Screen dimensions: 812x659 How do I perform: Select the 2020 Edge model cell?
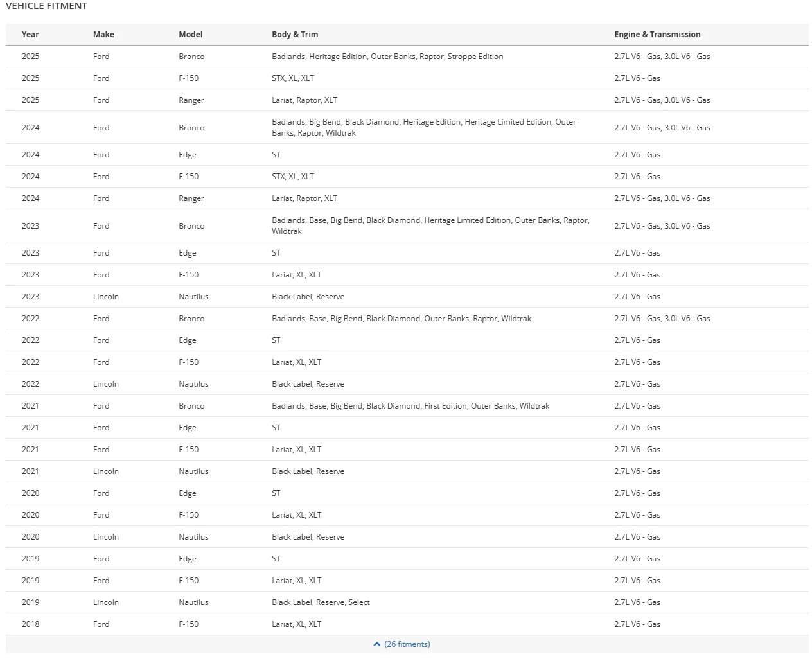pyautogui.click(x=188, y=493)
